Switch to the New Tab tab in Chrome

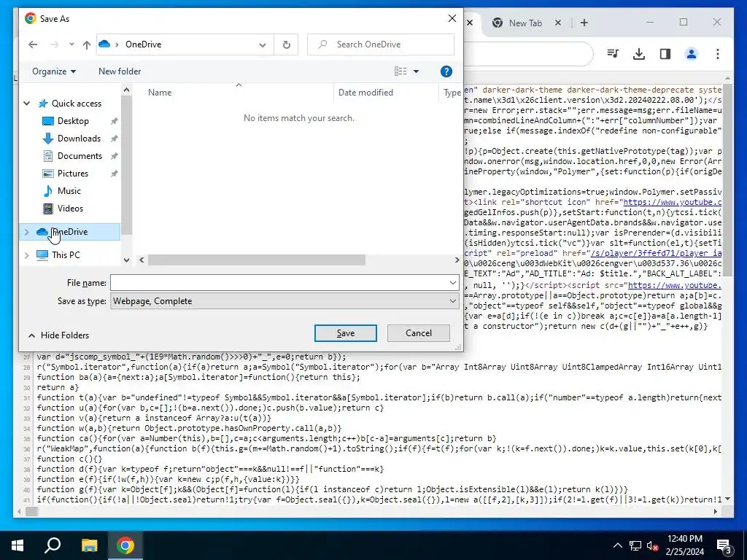(525, 23)
